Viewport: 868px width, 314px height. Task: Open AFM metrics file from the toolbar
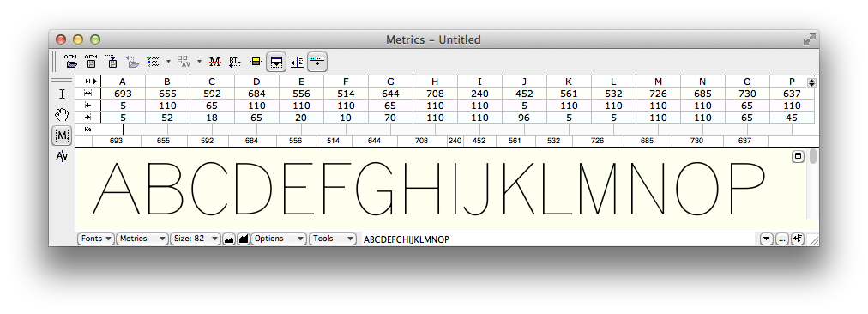pyautogui.click(x=71, y=62)
